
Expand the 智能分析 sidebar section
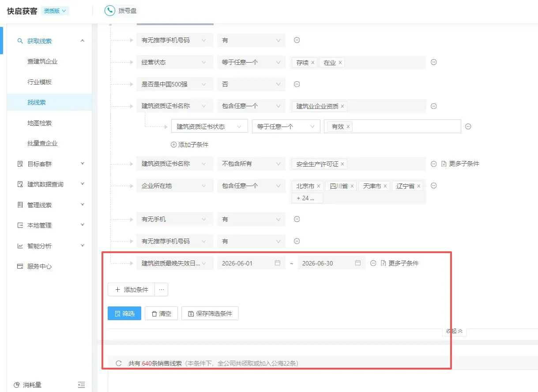(83, 246)
